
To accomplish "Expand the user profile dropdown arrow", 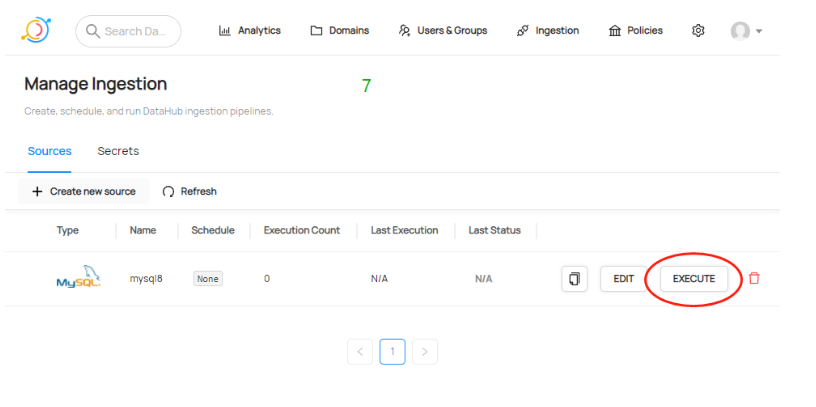I will point(759,32).
